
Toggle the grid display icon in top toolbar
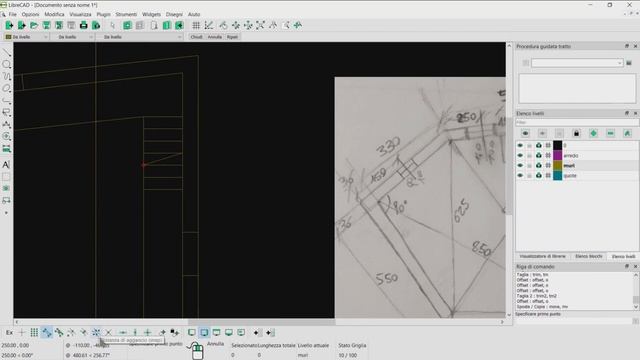(x=196, y=25)
